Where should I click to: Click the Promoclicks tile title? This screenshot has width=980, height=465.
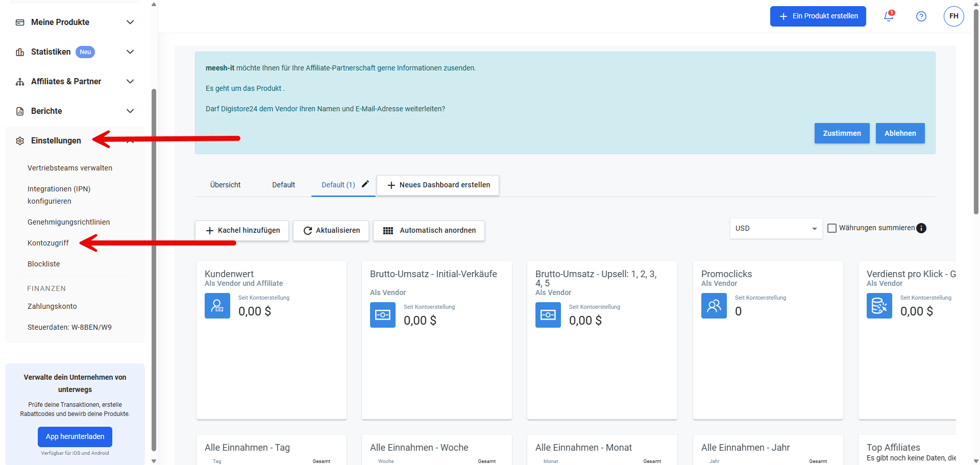coord(726,274)
